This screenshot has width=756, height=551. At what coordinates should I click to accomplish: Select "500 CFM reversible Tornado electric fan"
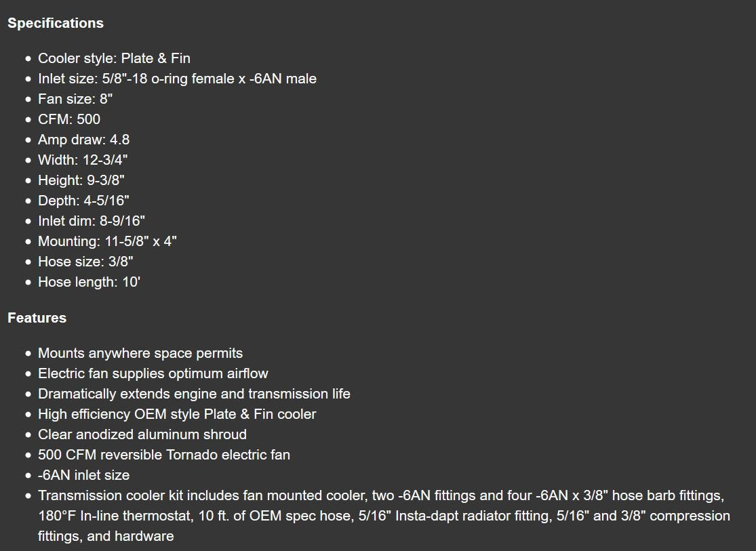[164, 455]
